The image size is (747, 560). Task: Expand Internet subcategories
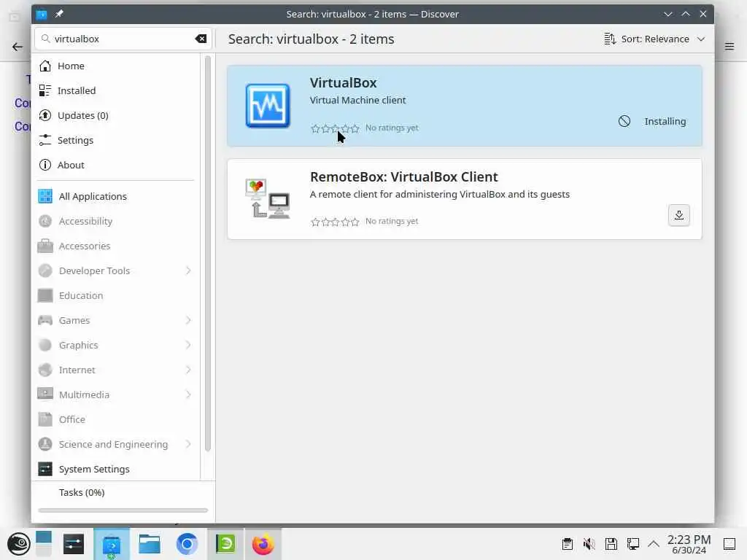(188, 370)
